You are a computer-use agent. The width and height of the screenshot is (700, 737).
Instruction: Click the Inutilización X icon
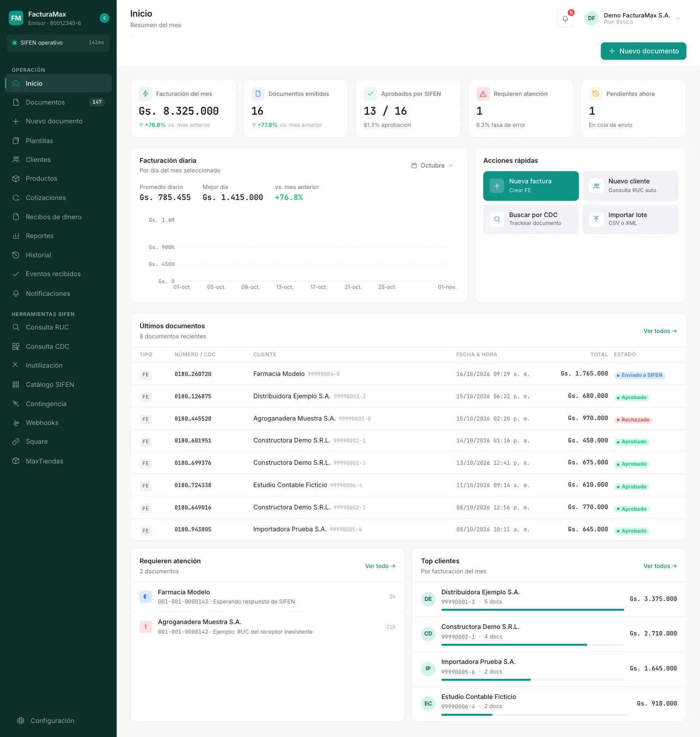click(x=16, y=365)
